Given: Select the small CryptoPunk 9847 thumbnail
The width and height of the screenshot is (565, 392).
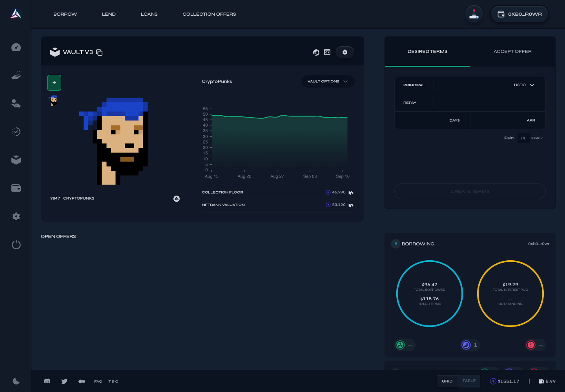Looking at the screenshot, I should pos(54,101).
